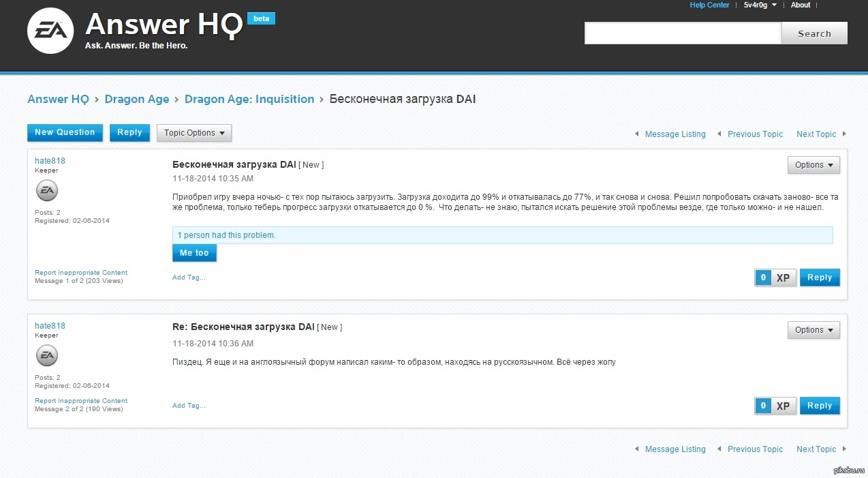Image resolution: width=868 pixels, height=478 pixels.
Task: Click '1 person had this problem' link
Action: 226,235
